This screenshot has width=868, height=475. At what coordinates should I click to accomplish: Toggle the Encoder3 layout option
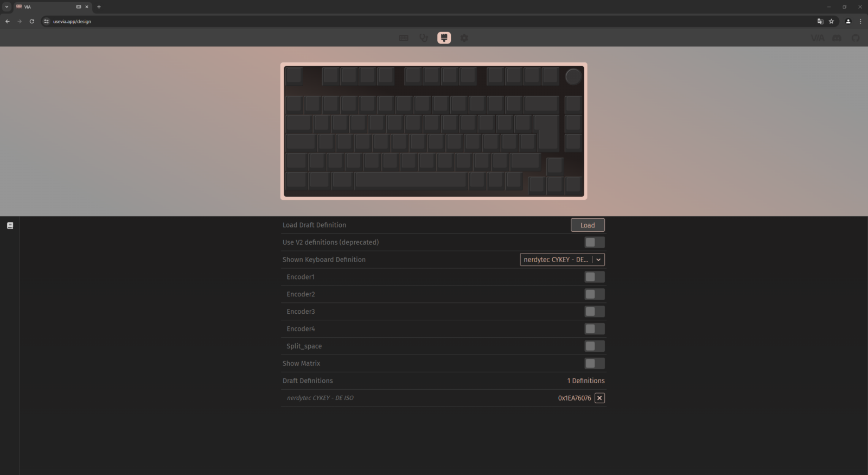(x=595, y=312)
